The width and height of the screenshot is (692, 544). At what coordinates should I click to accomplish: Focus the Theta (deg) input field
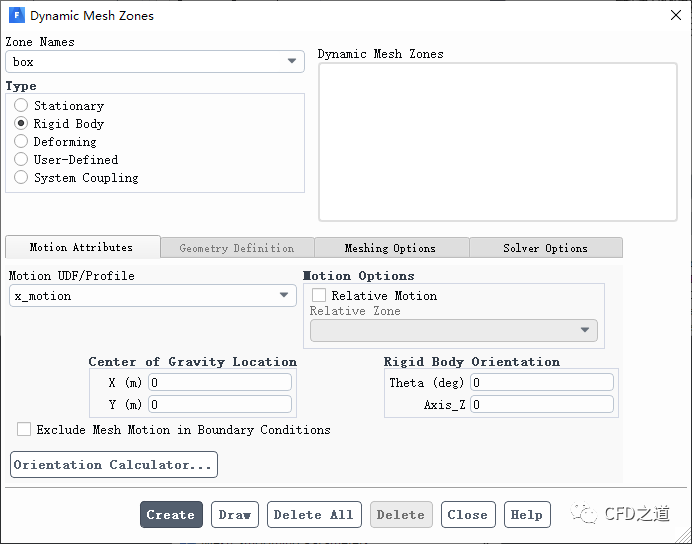pyautogui.click(x=542, y=383)
